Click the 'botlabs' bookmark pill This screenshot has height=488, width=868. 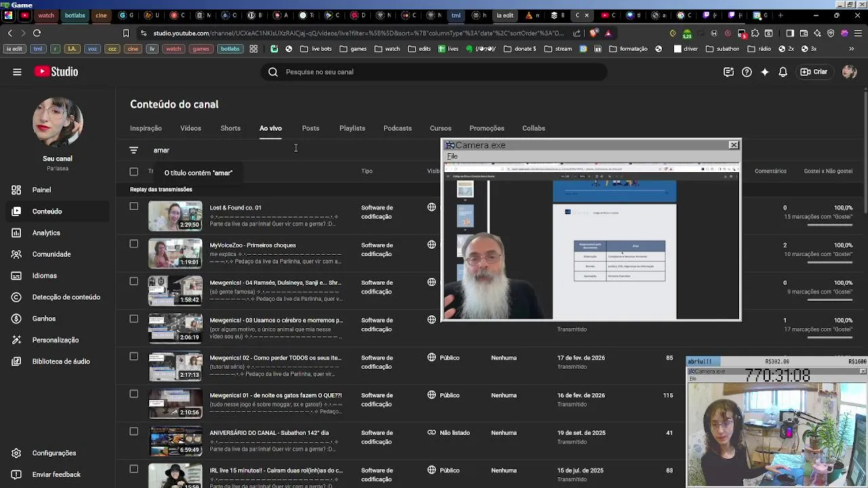(x=230, y=49)
